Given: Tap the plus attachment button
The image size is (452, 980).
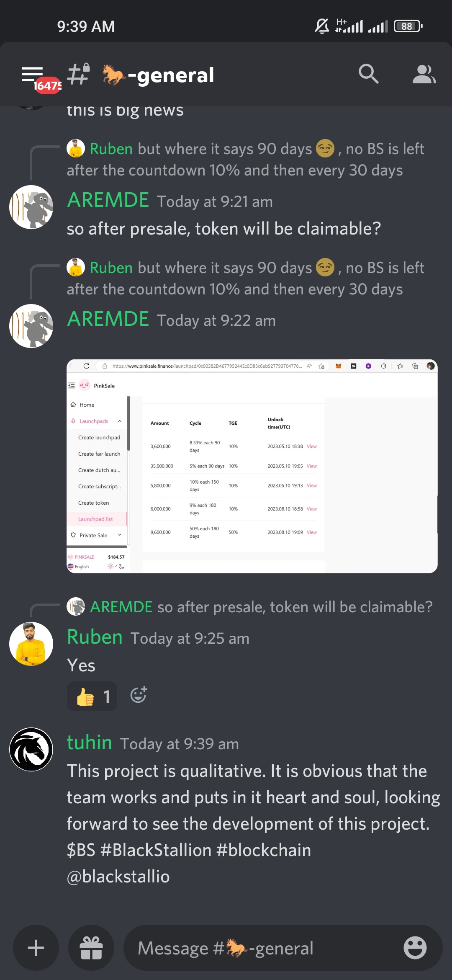Looking at the screenshot, I should (36, 948).
